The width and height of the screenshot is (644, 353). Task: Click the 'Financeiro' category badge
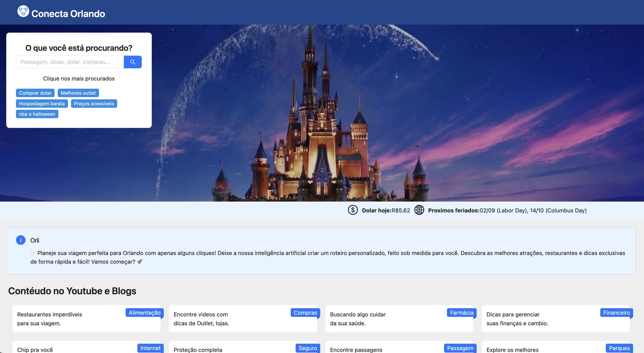point(617,313)
